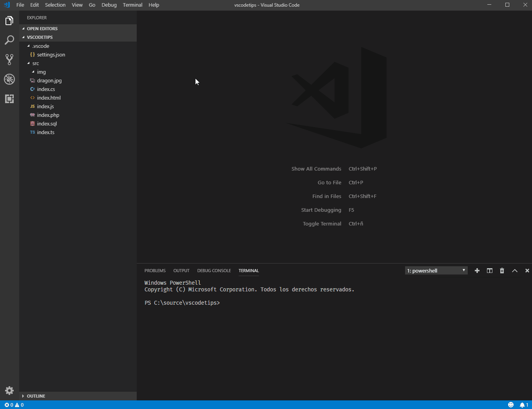Open the Debug menu
This screenshot has height=409, width=532.
pyautogui.click(x=109, y=5)
